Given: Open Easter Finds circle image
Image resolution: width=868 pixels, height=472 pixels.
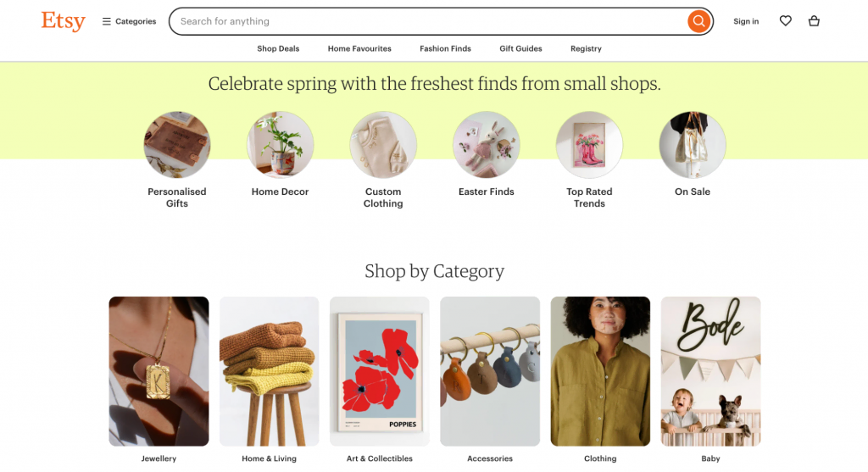Looking at the screenshot, I should [x=487, y=145].
